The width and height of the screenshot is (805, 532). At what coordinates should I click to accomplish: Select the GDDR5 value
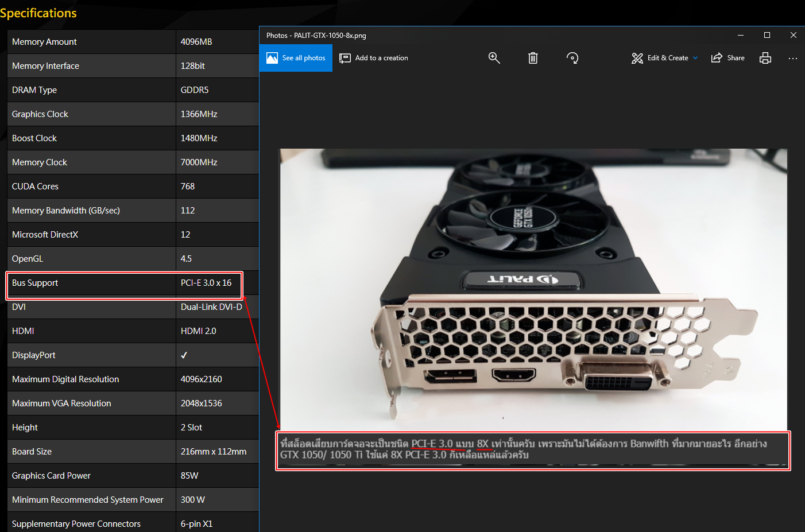195,90
